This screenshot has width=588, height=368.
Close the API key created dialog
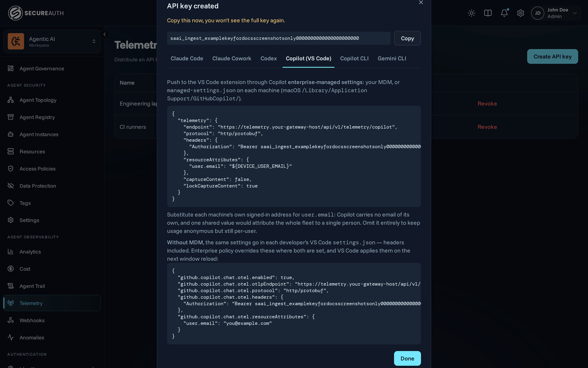tap(421, 2)
